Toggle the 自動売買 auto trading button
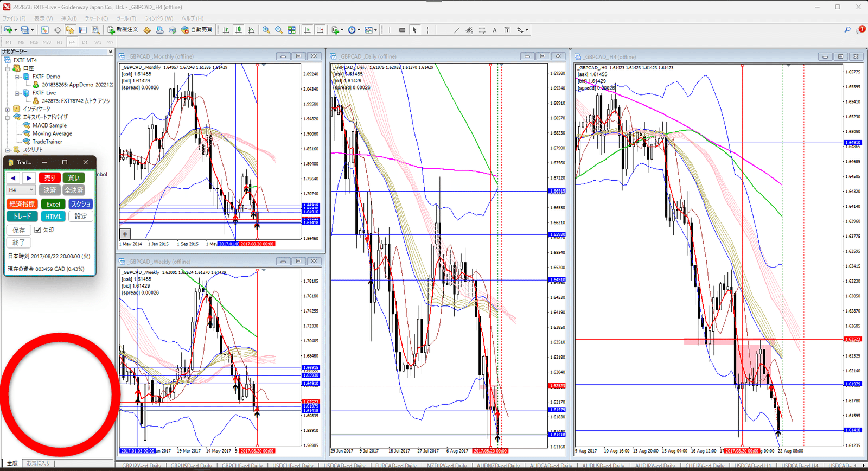 click(197, 30)
